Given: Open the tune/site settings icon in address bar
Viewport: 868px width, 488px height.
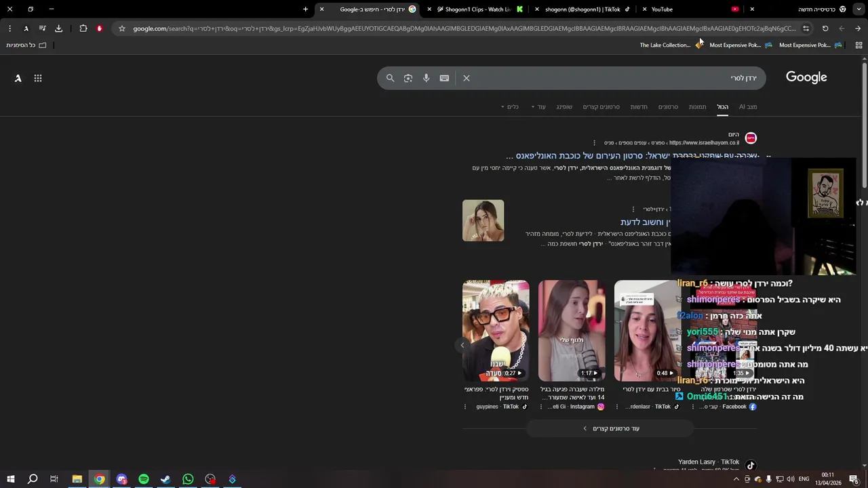Looking at the screenshot, I should tap(806, 28).
